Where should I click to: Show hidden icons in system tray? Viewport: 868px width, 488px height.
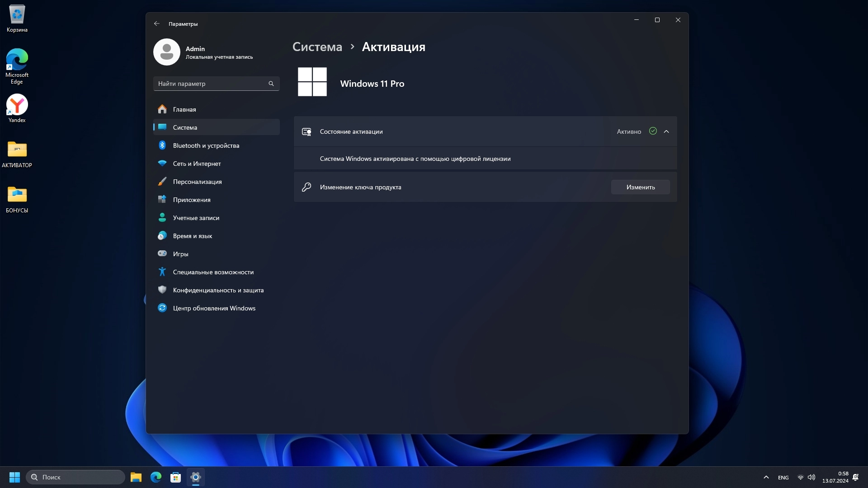pyautogui.click(x=766, y=477)
